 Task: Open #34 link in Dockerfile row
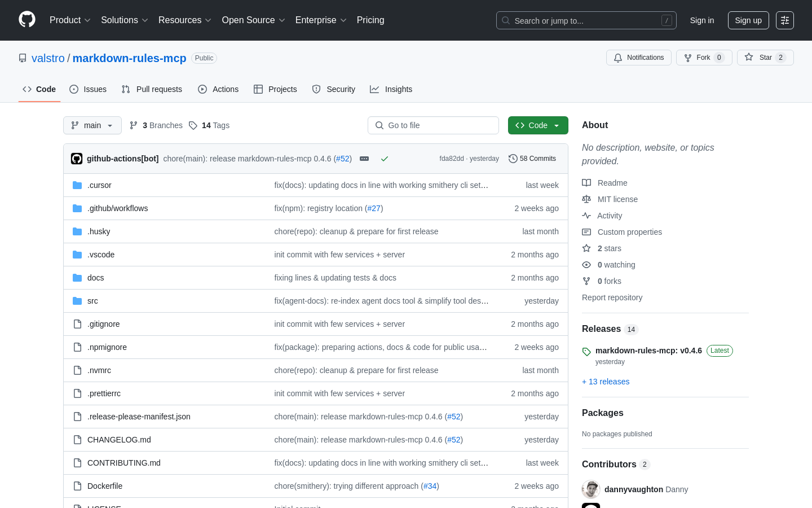(430, 486)
